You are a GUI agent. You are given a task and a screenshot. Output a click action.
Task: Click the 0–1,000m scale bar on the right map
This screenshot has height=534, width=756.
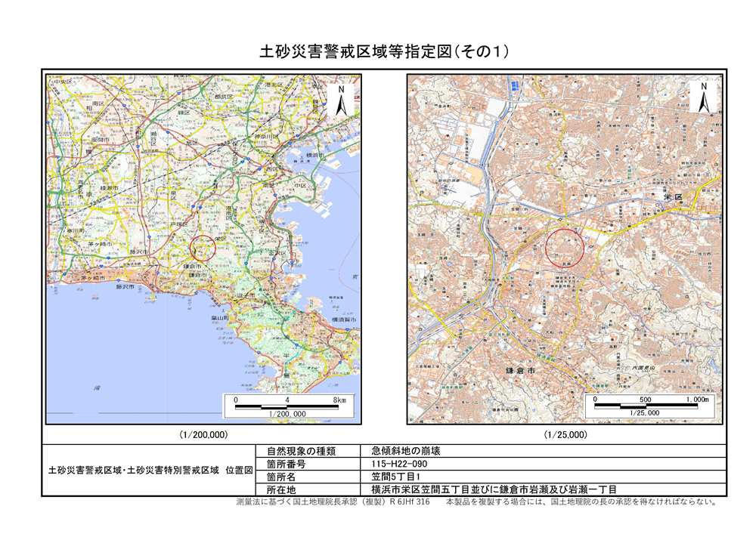tap(652, 406)
